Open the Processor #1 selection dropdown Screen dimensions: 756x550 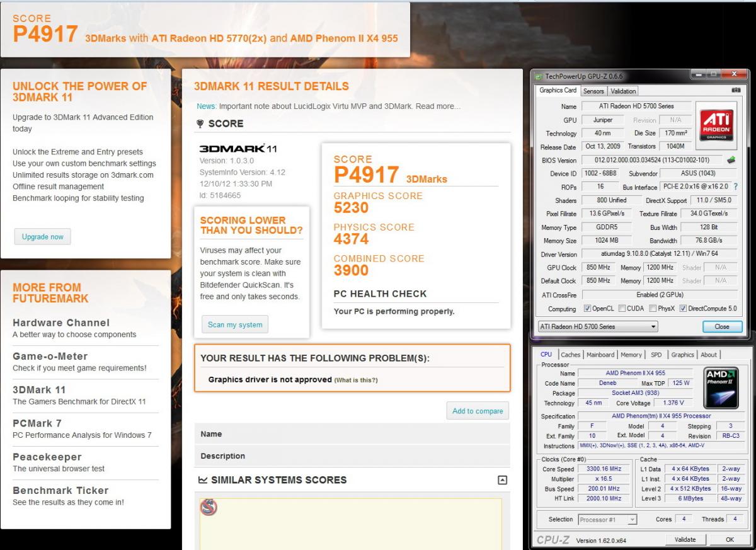coord(607,520)
